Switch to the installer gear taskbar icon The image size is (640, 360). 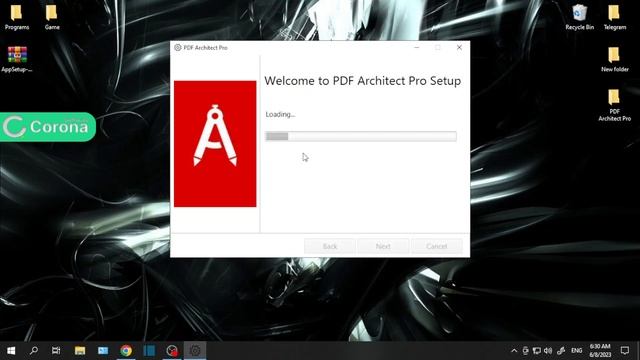195,351
